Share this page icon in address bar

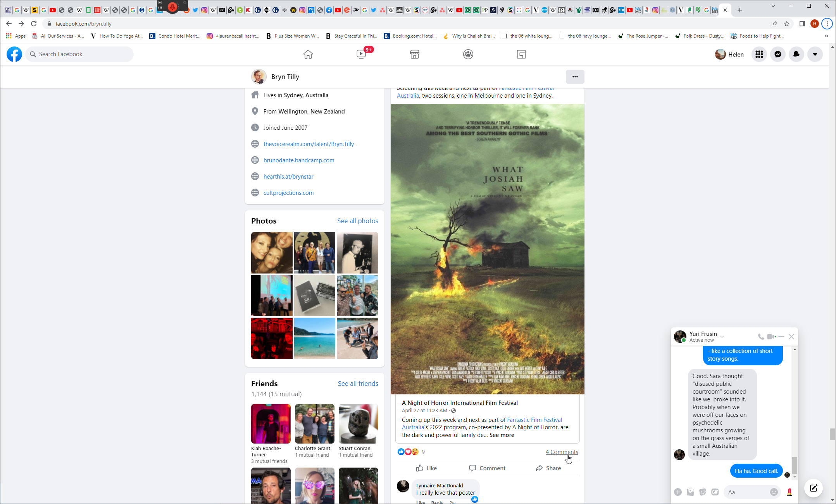(774, 24)
